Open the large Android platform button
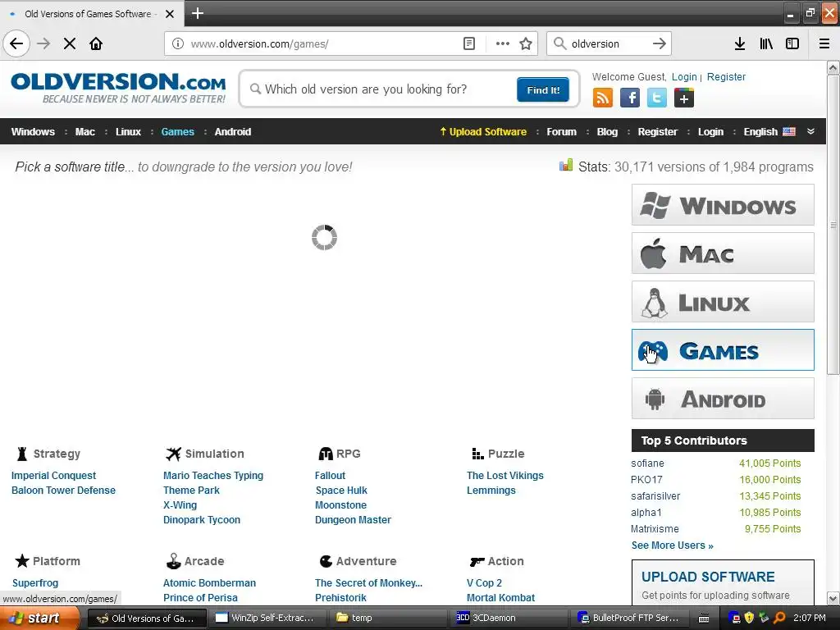This screenshot has width=840, height=630. tap(723, 398)
